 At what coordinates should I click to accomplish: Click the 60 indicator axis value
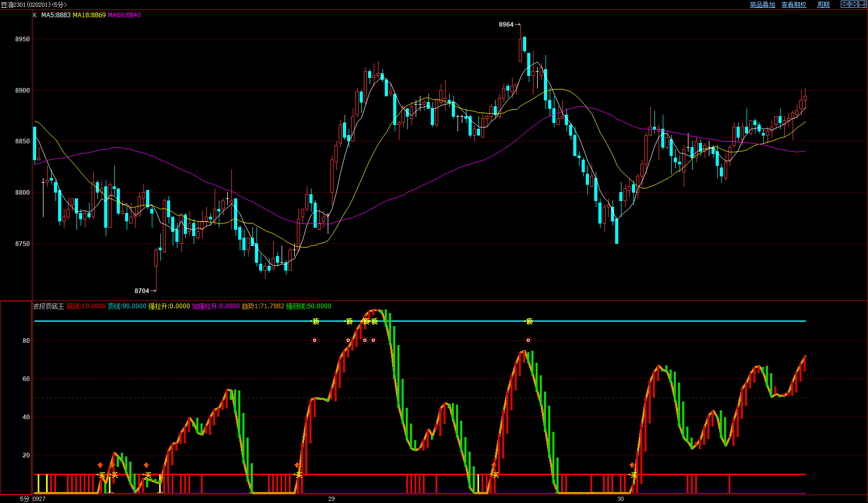click(26, 379)
